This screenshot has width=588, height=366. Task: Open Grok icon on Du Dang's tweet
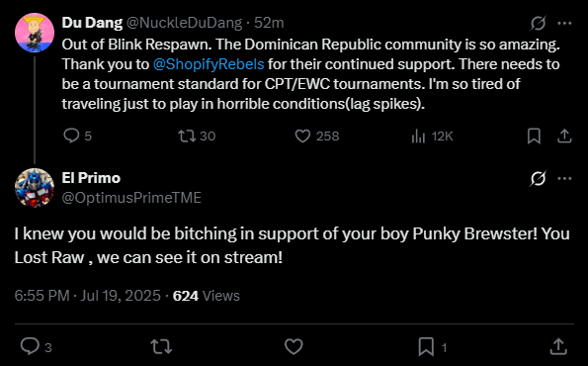click(x=538, y=24)
